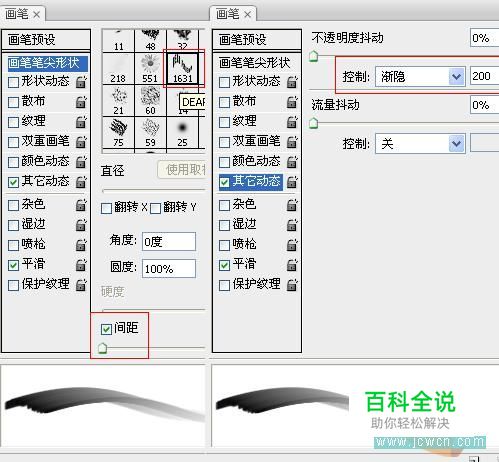Open 画笔预设 in right panel

[x=257, y=40]
